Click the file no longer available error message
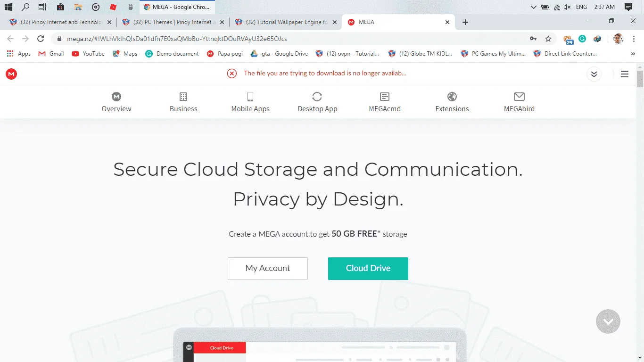 (325, 74)
